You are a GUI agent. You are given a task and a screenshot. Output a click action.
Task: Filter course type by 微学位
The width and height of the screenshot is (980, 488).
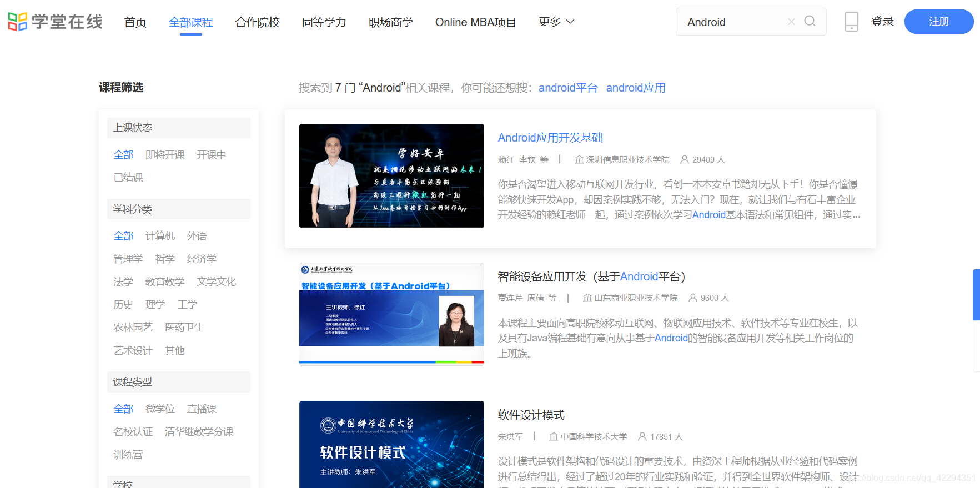pos(160,409)
